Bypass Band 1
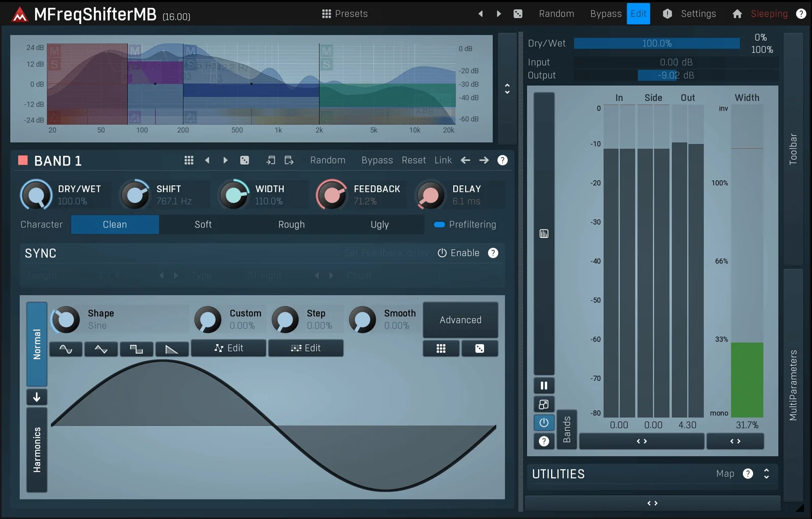Screen dimensions: 812x519 pyautogui.click(x=377, y=160)
